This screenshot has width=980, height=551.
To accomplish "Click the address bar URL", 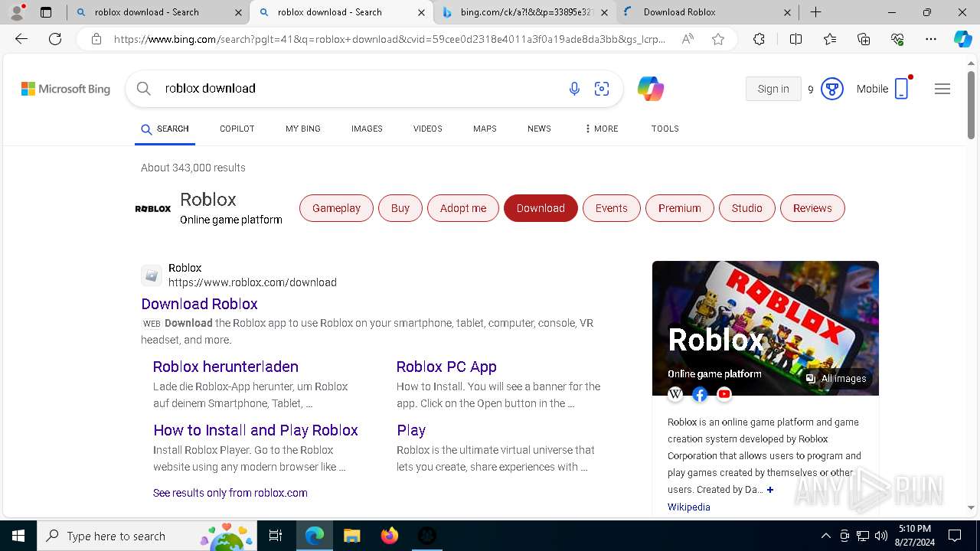I will (390, 39).
